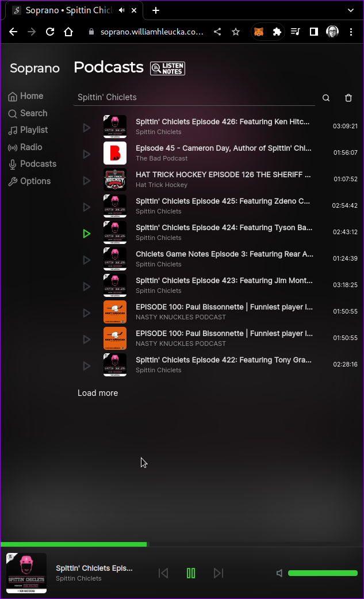
Task: Go to the browser home page
Action: click(x=68, y=32)
